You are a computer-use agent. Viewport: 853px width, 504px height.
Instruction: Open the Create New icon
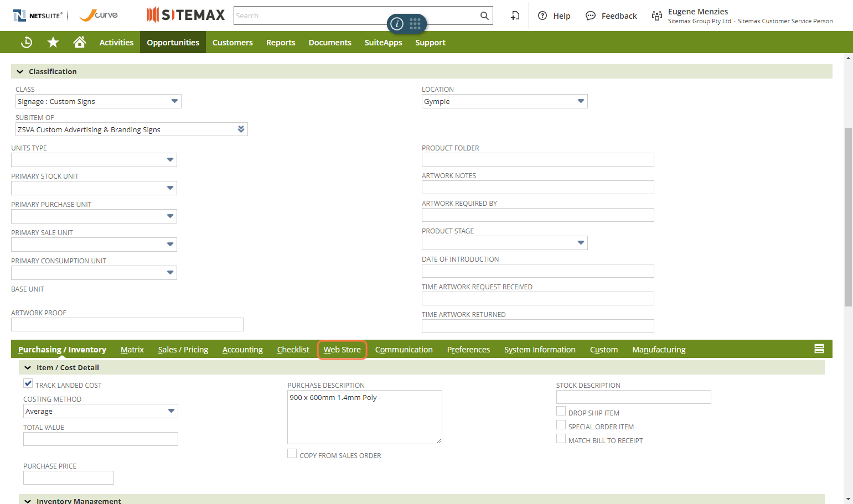click(x=515, y=15)
